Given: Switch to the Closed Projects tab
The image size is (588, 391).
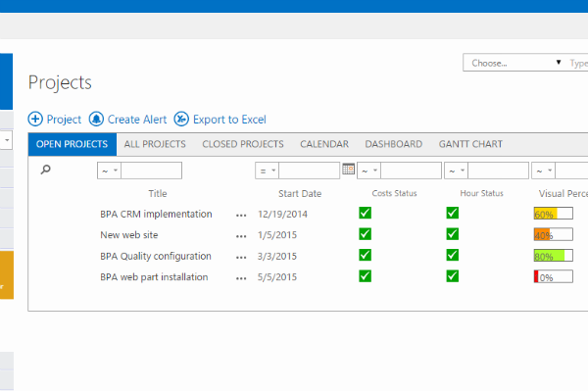Looking at the screenshot, I should 243,144.
